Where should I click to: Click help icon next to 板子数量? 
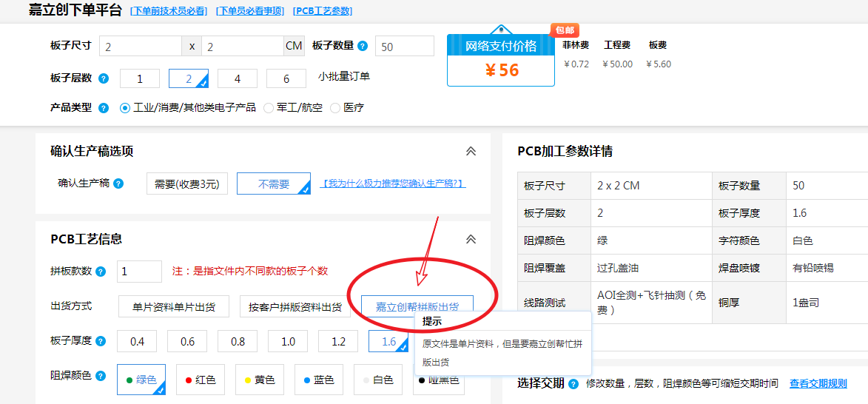pyautogui.click(x=363, y=46)
